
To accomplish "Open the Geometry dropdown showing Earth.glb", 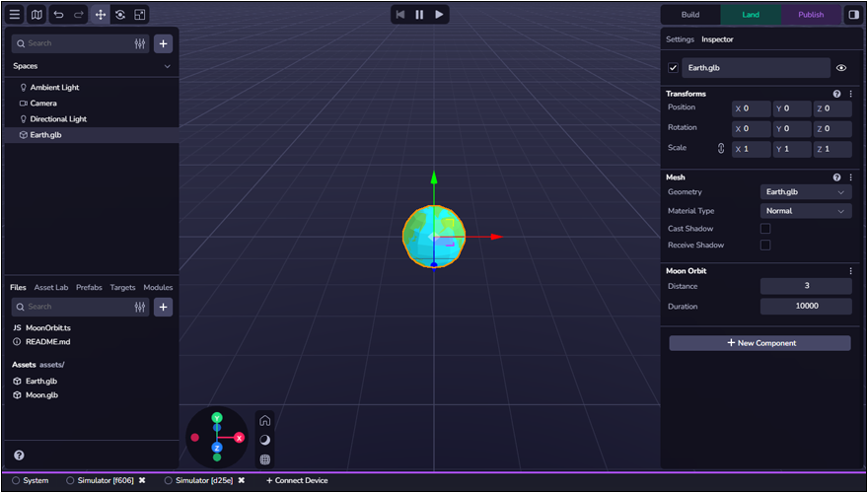I will point(805,192).
